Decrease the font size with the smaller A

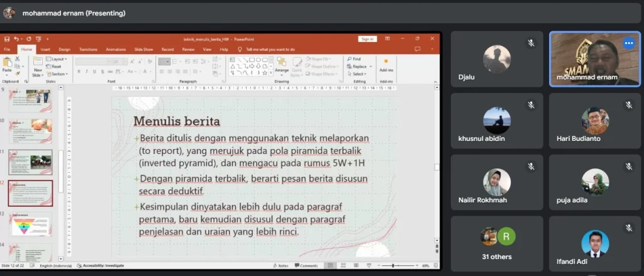point(140,61)
